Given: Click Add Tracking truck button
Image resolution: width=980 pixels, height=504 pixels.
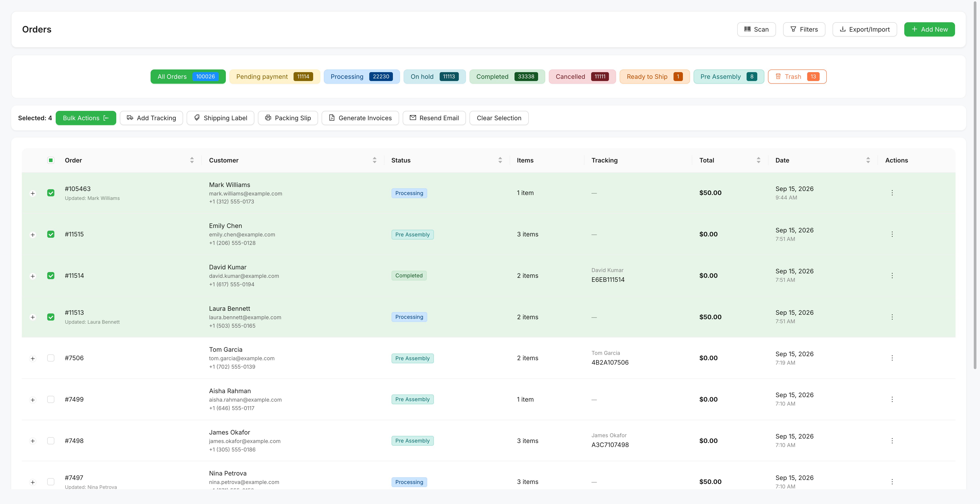Looking at the screenshot, I should [x=151, y=118].
